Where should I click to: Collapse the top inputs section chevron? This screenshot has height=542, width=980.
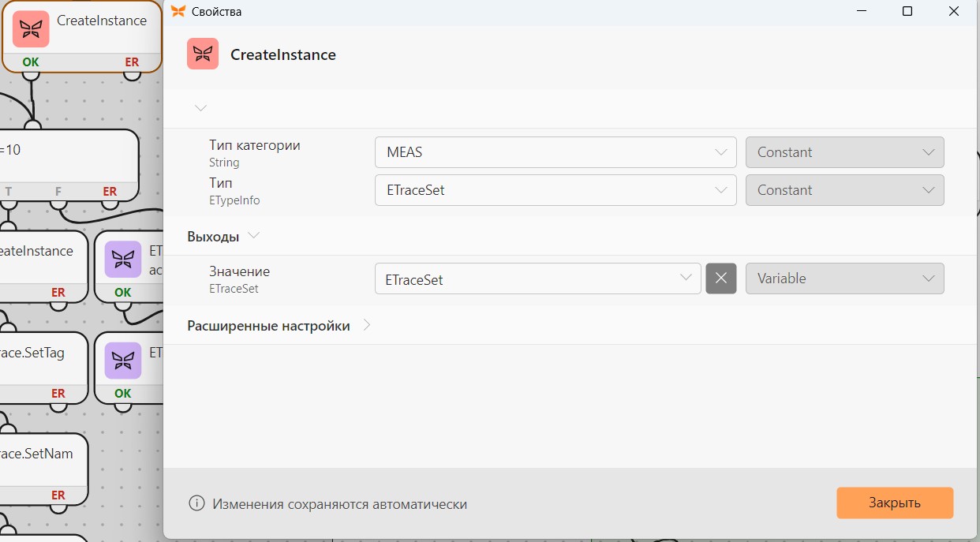coord(200,108)
